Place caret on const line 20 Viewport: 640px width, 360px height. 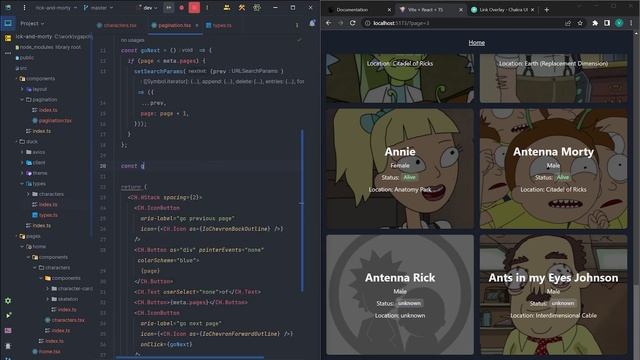[133, 166]
